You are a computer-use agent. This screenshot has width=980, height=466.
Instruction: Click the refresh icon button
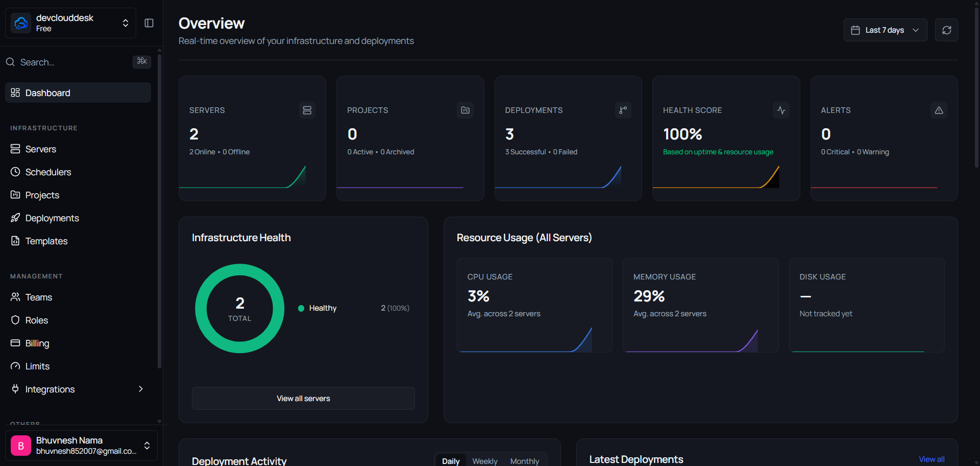tap(946, 30)
